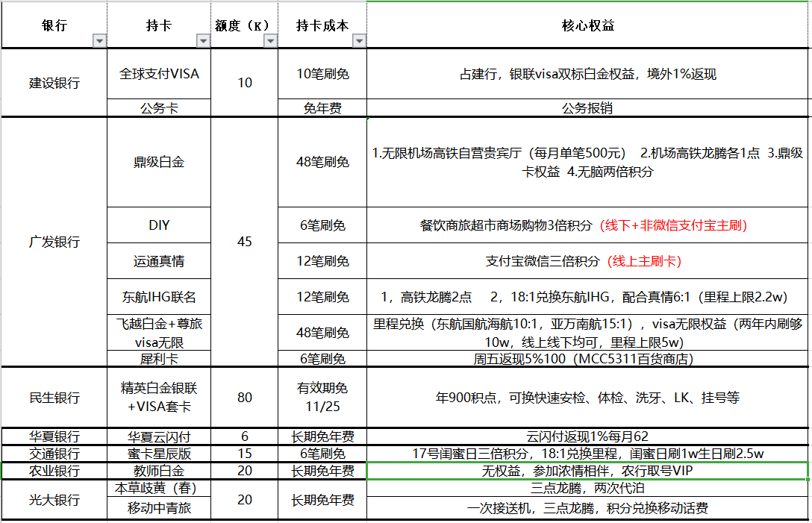Viewport: 812px width, 523px height.
Task: Select the 公务卡 card cell
Action: pos(159,108)
